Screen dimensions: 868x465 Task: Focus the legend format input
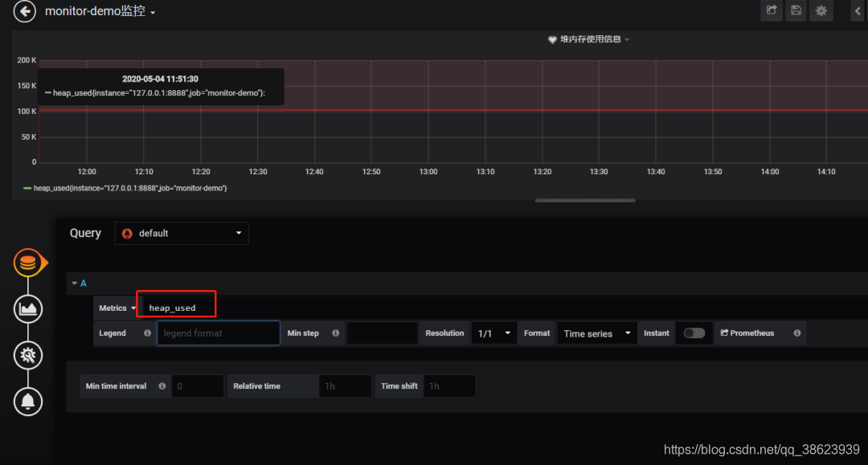[x=219, y=332]
